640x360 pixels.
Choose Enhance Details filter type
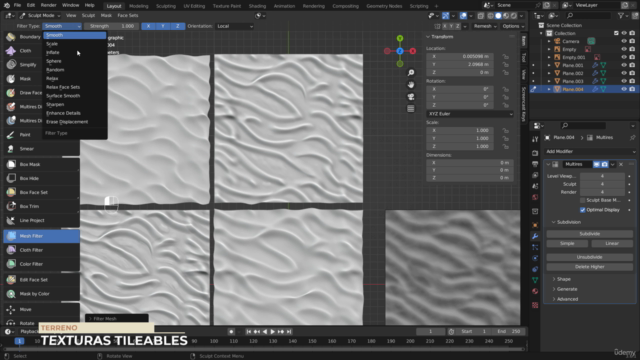tap(74, 113)
